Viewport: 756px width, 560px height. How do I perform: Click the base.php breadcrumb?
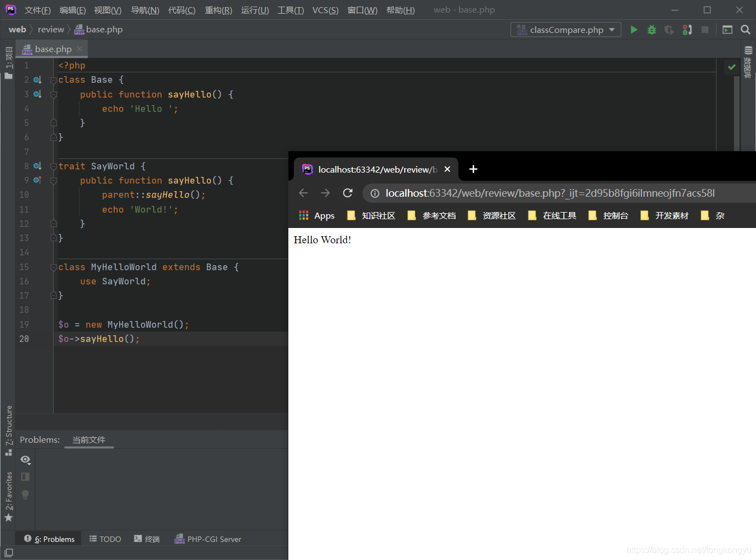(x=99, y=30)
